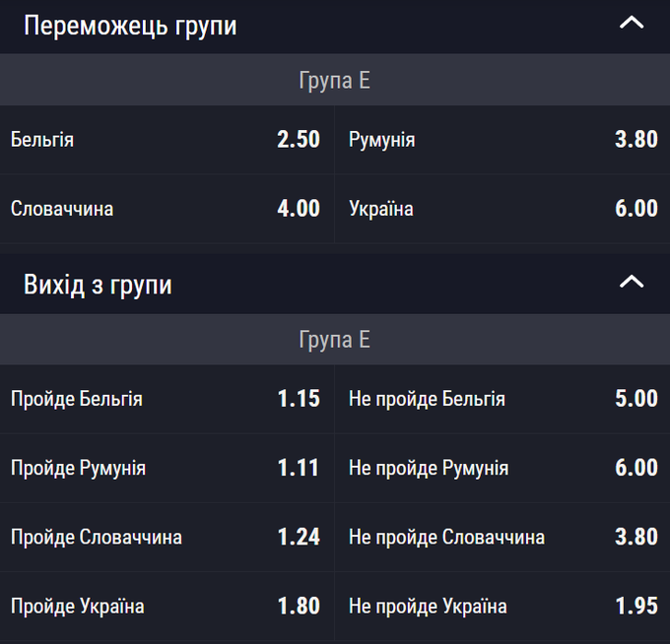Click the Вихід з групи section title
670x644 pixels.
[x=98, y=285]
